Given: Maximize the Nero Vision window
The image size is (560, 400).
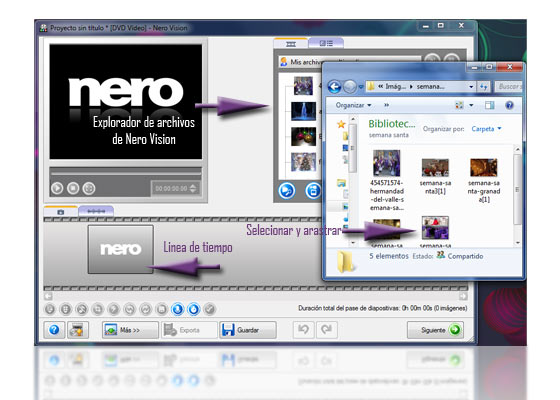Looking at the screenshot, I should click(441, 26).
